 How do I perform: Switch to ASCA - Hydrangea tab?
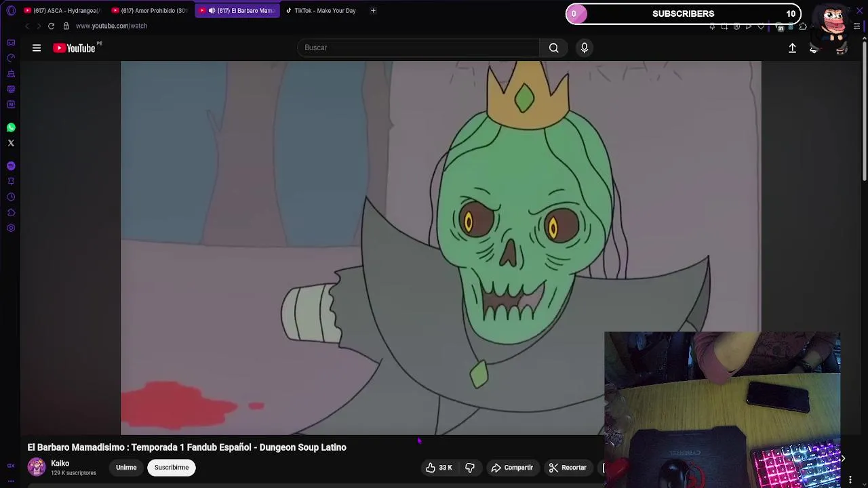pyautogui.click(x=62, y=11)
